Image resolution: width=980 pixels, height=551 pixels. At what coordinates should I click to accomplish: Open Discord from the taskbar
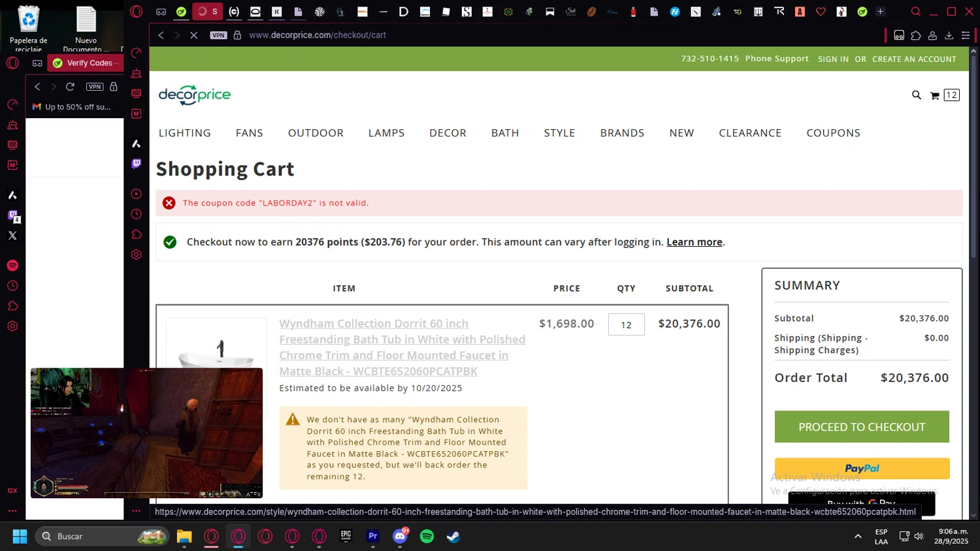[400, 537]
